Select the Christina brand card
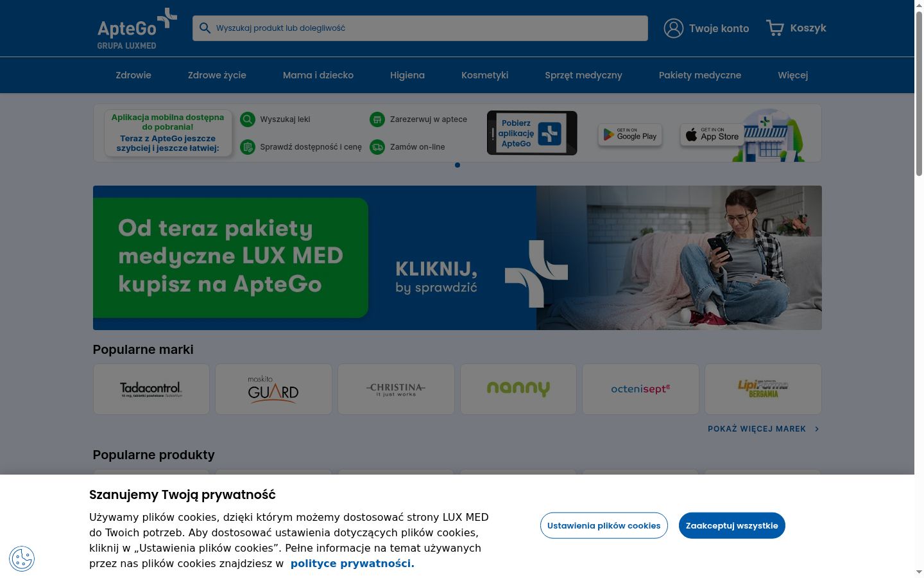Viewport: 924px width, 578px height. [396, 389]
